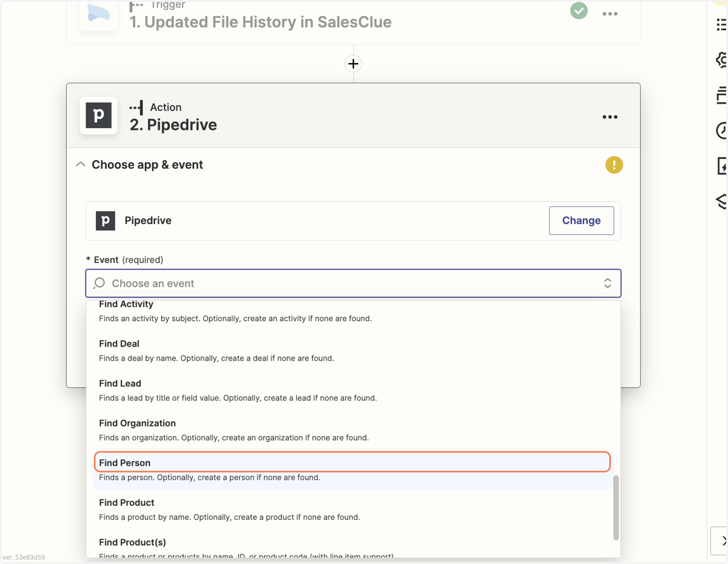Open Zap settings gear in right sidebar
Viewport: 728px width, 564px height.
(721, 59)
